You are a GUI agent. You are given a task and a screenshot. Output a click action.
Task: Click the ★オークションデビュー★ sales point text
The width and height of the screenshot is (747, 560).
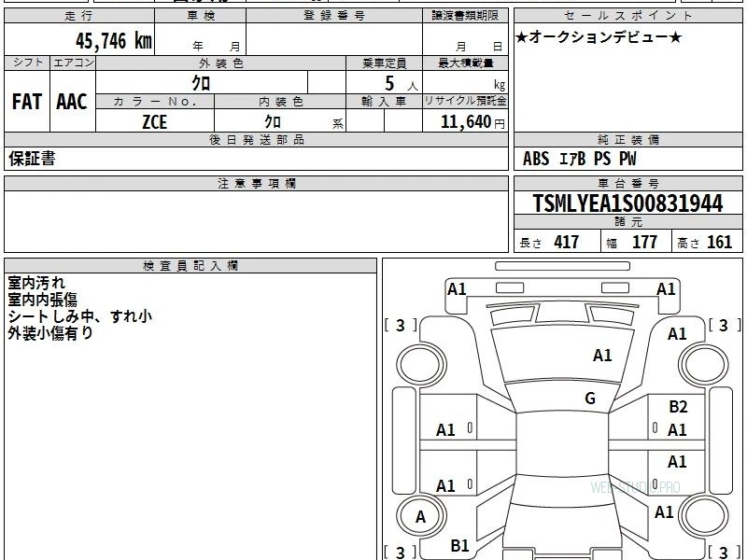599,37
